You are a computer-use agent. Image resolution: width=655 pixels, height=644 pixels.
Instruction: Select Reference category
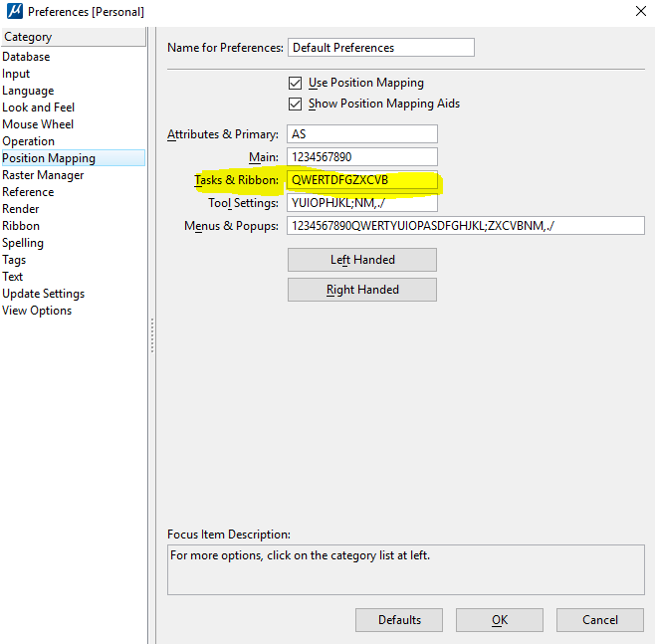point(28,192)
